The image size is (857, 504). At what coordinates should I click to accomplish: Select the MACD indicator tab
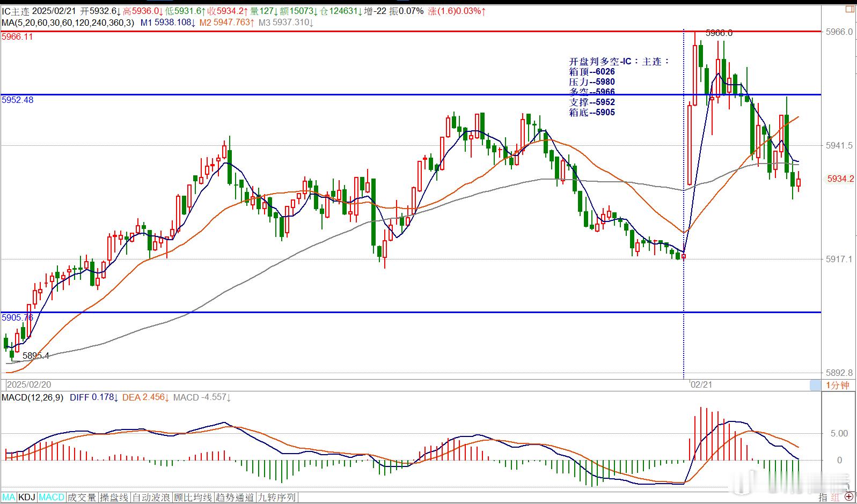52,498
